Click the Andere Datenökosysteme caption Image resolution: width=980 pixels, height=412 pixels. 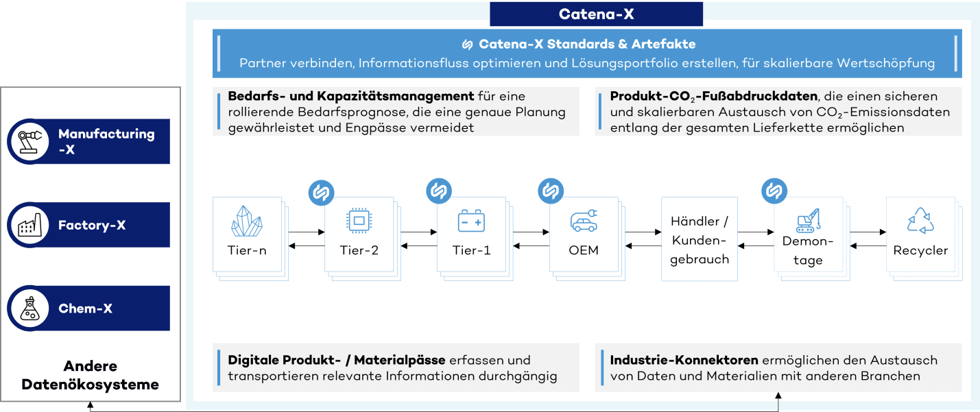coord(91,375)
